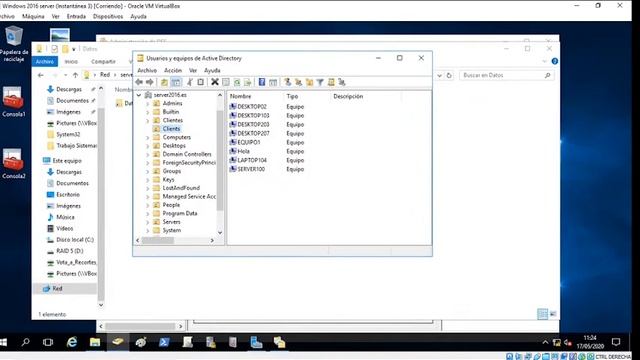This screenshot has height=360, width=640.
Task: Select Red in File Explorer sidebar
Action: tap(57, 288)
